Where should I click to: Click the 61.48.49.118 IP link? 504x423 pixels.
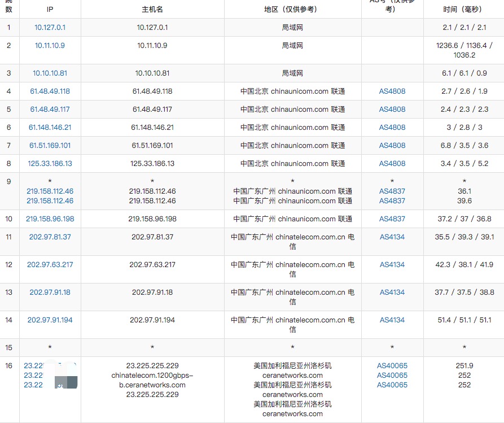pos(50,91)
